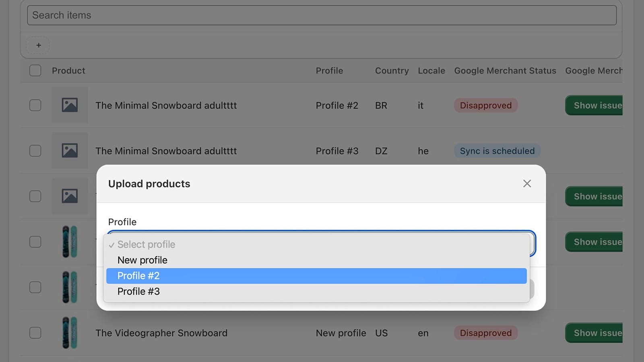Click the Disapproved badge for Videographer Snowboard
Viewport: 644px width, 362px height.
point(485,333)
